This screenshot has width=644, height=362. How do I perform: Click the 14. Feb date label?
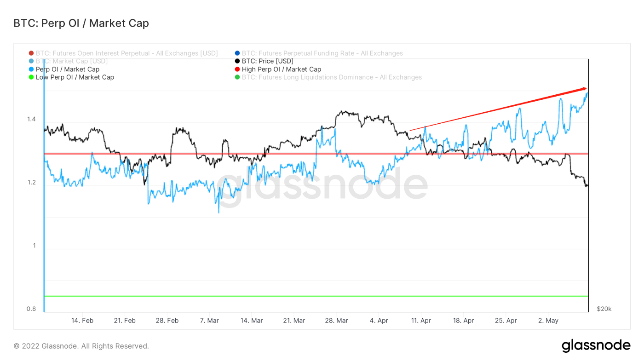pos(82,321)
